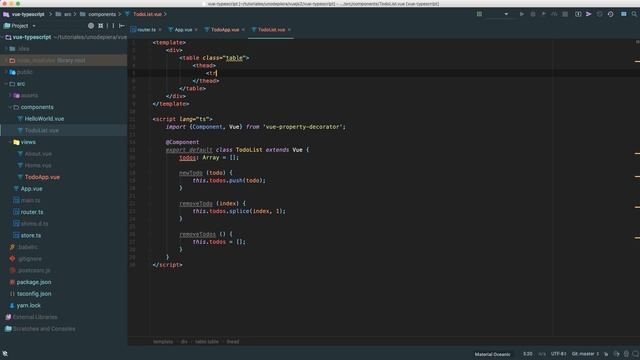Image resolution: width=640 pixels, height=360 pixels.
Task: Click the purple Commit arrow icon
Action: (589, 14)
